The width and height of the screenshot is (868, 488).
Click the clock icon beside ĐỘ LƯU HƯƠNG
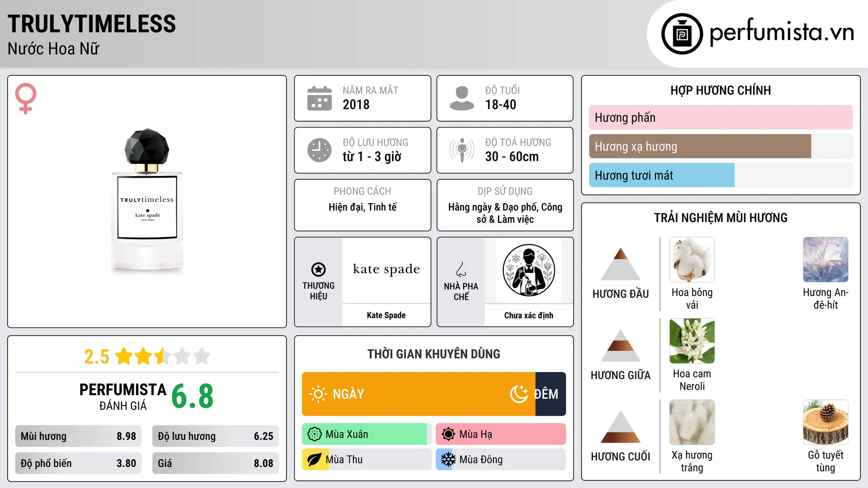click(x=320, y=150)
